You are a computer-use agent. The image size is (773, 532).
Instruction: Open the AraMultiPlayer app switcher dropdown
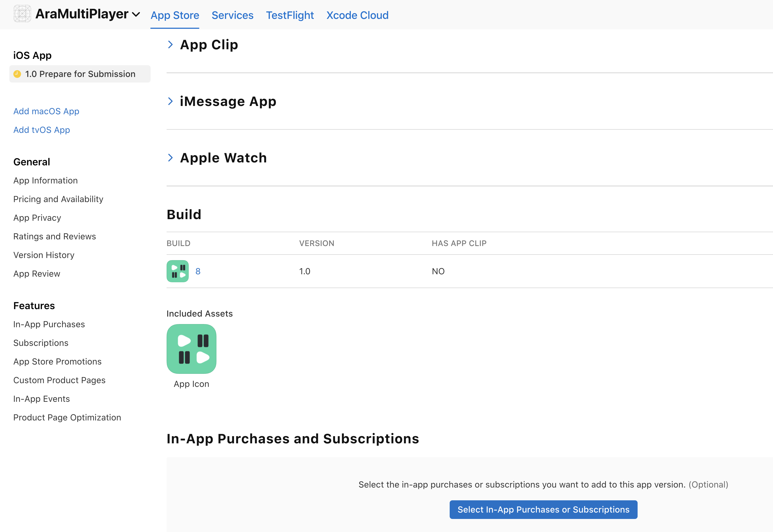pos(136,14)
